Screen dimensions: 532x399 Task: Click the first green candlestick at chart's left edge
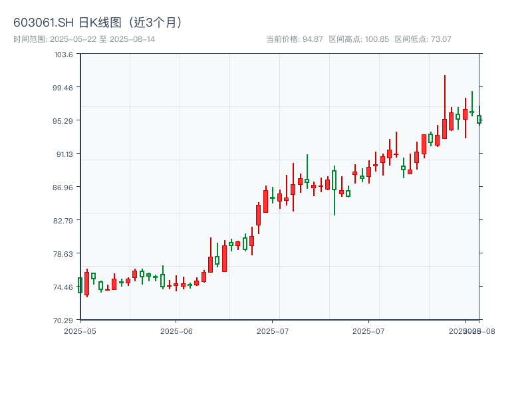tap(80, 285)
